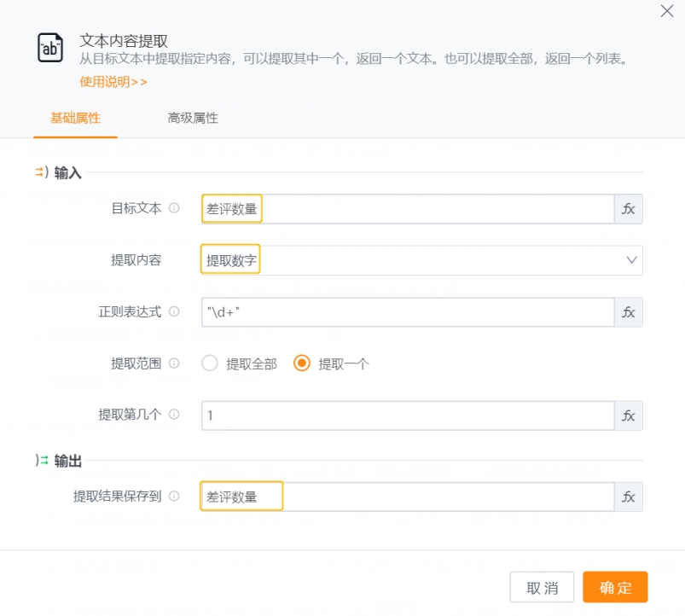Switch to the 高级属性 tab
The image size is (685, 616).
(191, 118)
